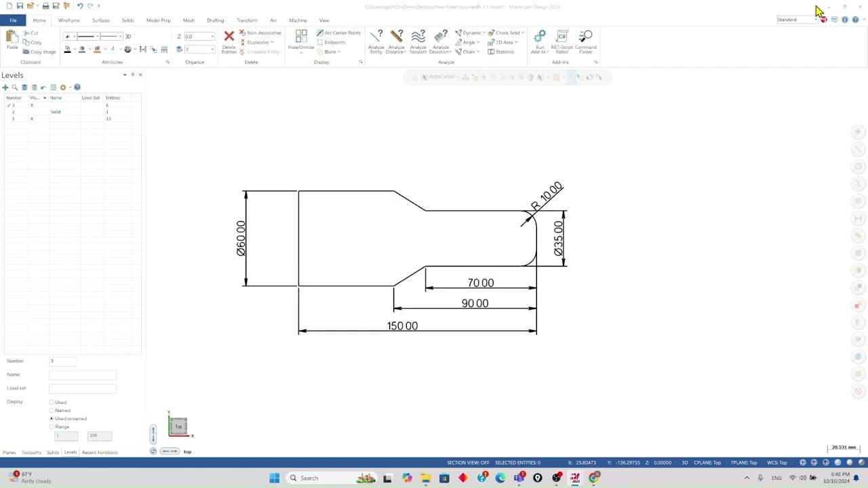Screen dimensions: 868x488
Task: Click the Delete Entities red X
Action: tap(229, 37)
